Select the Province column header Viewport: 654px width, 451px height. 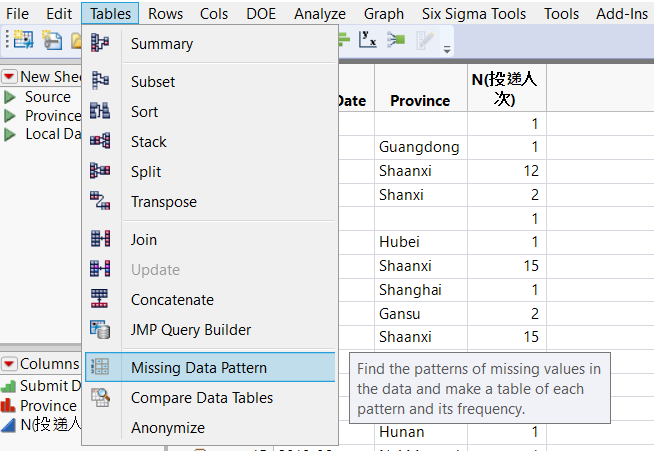click(420, 100)
